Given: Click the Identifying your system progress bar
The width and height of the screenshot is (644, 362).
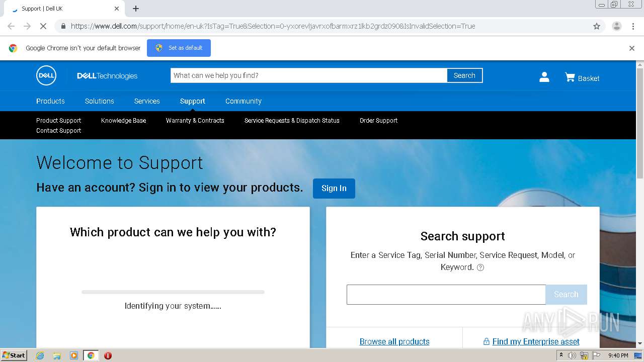Looking at the screenshot, I should [173, 292].
